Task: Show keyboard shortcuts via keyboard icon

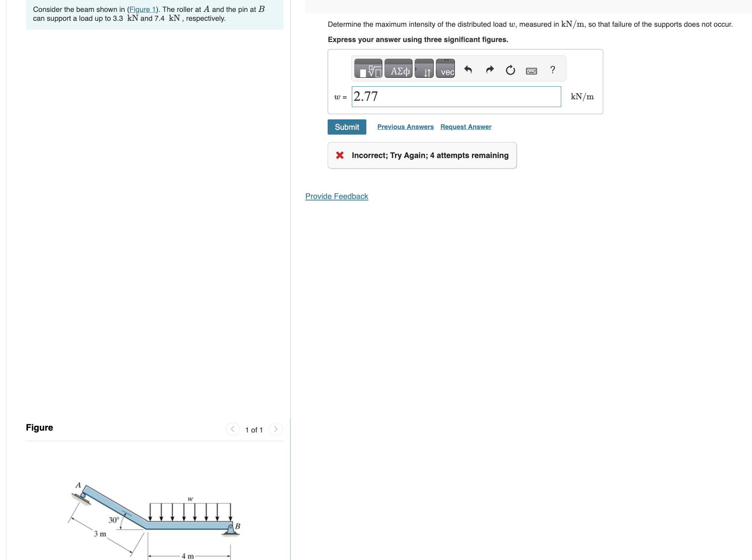Action: coord(531,71)
